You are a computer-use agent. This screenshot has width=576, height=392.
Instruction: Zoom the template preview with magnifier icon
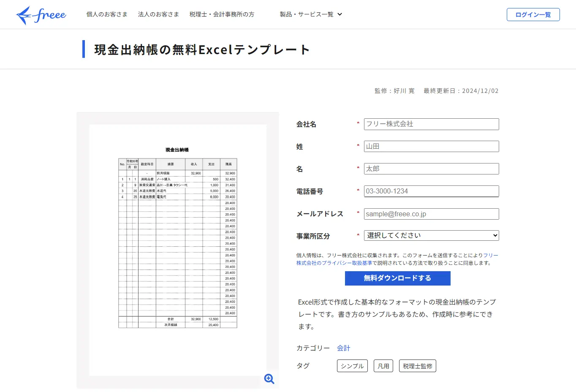click(269, 379)
